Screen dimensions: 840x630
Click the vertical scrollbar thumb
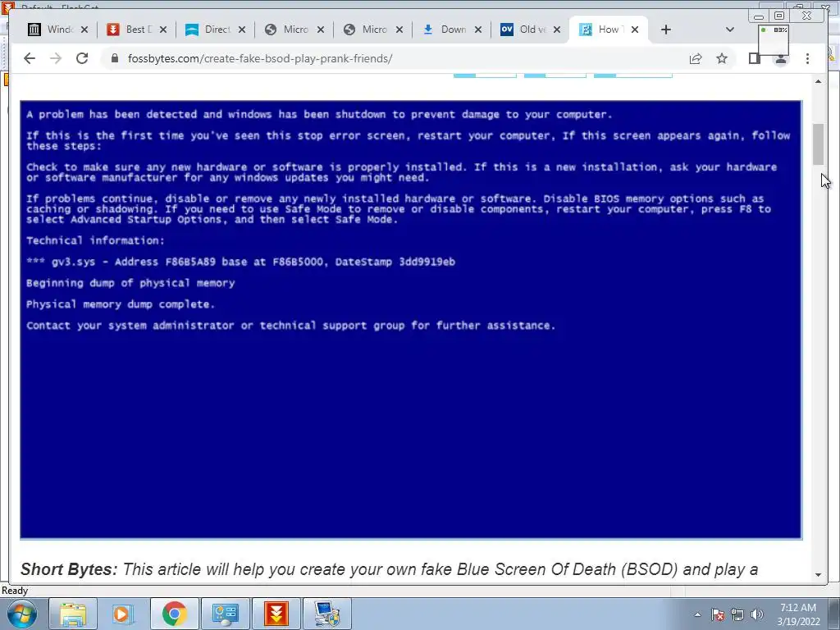[x=818, y=144]
